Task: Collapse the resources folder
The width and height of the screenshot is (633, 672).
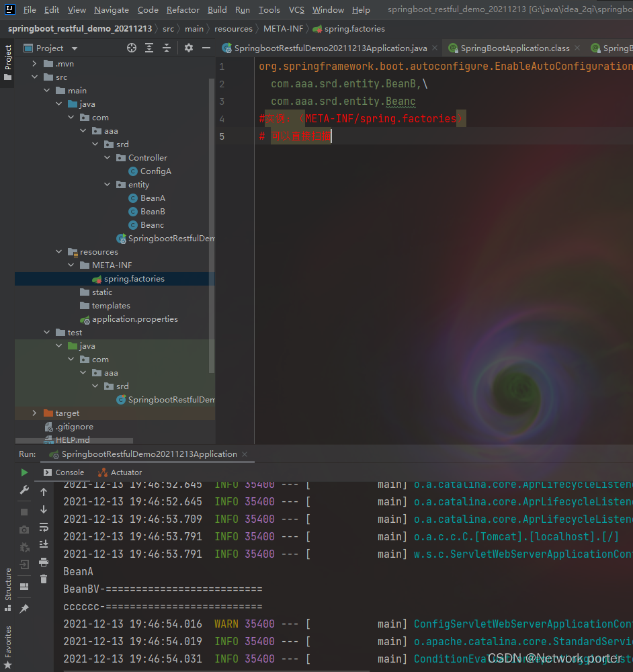Action: pos(58,251)
